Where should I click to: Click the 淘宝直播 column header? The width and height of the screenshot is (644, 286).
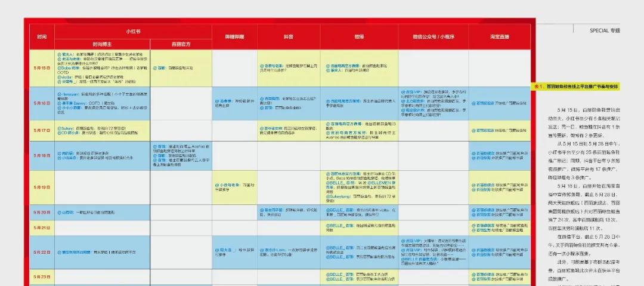500,36
